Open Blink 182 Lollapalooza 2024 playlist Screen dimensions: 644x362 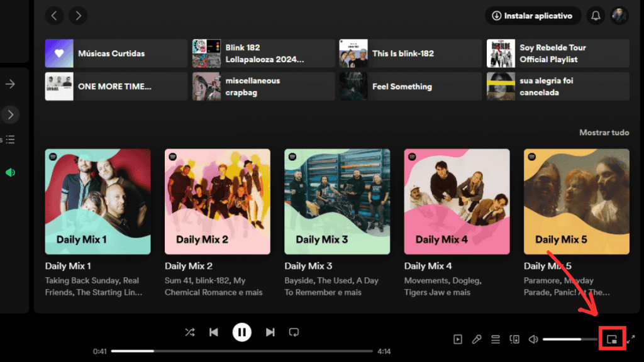(264, 53)
